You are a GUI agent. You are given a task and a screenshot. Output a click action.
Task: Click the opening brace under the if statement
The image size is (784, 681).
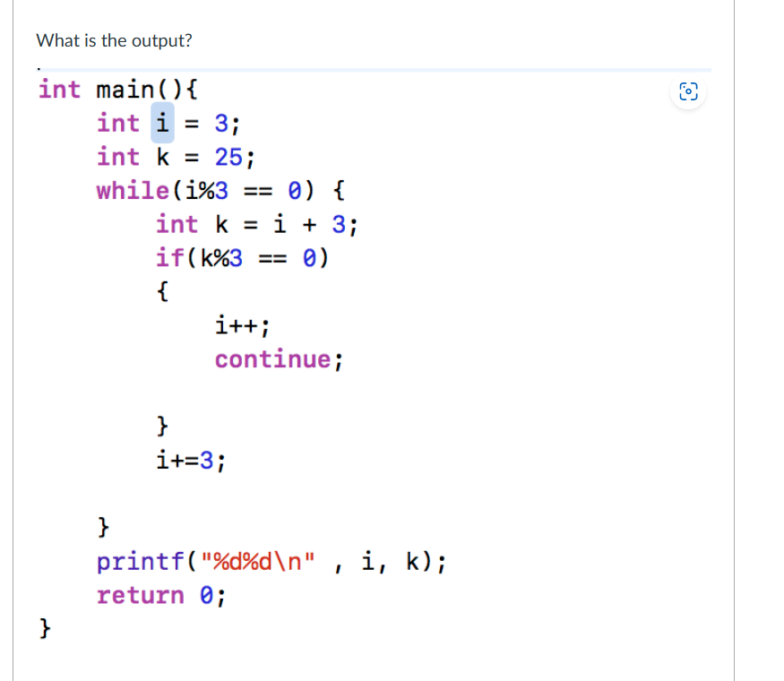pos(161,291)
